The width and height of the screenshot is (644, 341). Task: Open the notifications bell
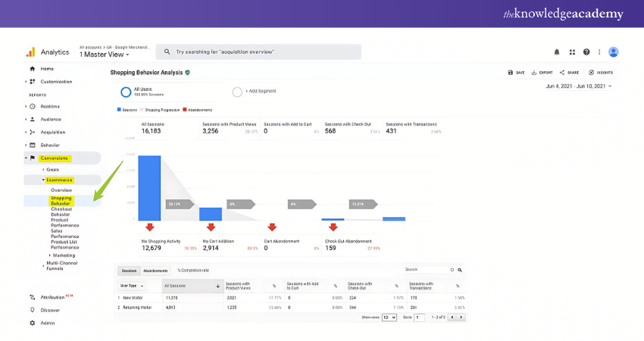click(x=557, y=52)
